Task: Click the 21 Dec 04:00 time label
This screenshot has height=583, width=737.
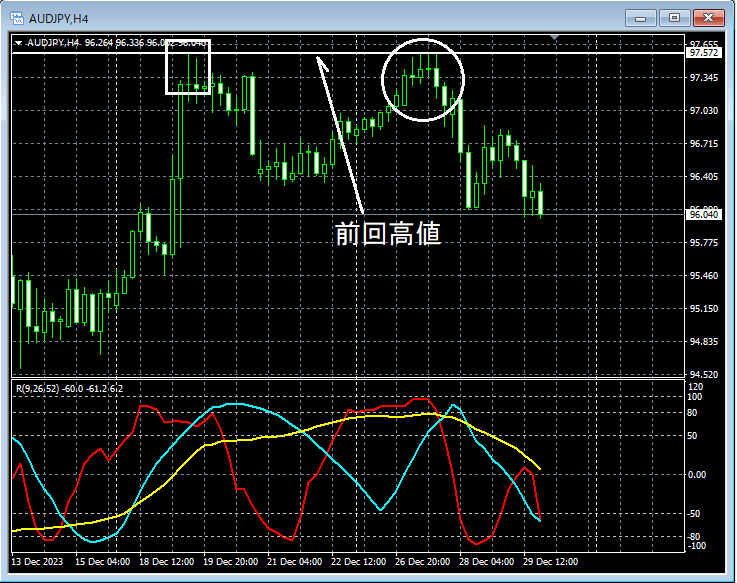Action: point(294,561)
